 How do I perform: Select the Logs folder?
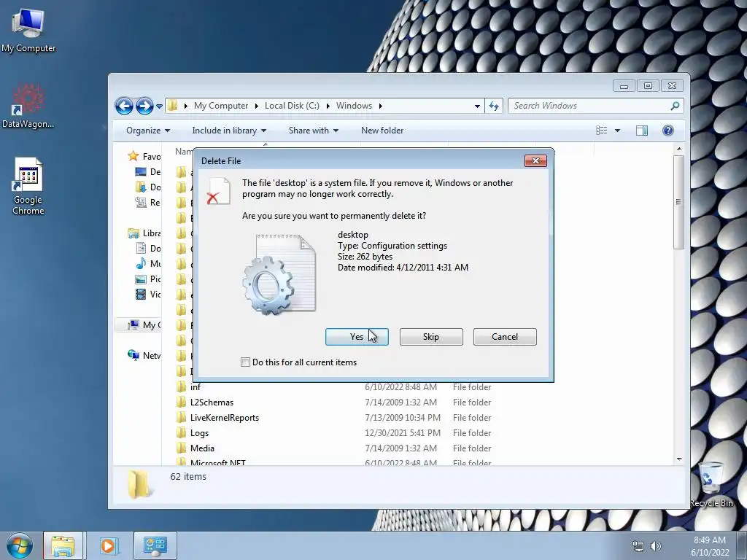pos(200,433)
